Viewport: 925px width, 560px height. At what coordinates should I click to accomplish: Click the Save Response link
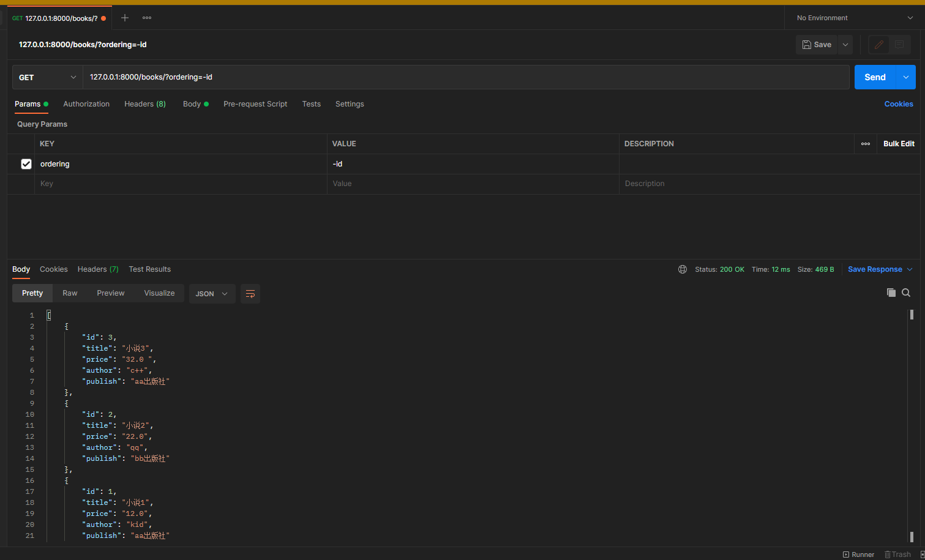tap(875, 269)
